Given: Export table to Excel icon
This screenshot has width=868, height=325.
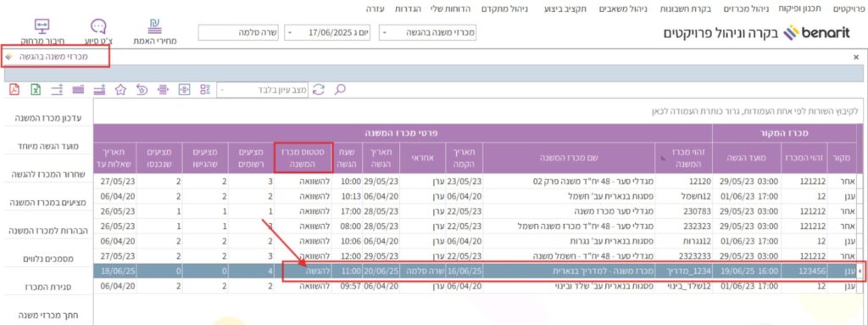Looking at the screenshot, I should [x=36, y=89].
